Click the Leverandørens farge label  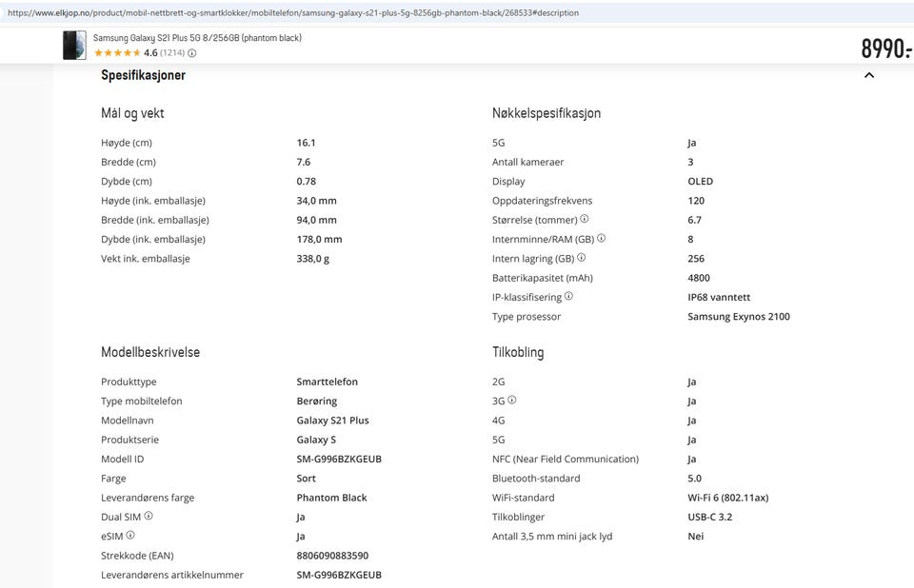coord(148,498)
